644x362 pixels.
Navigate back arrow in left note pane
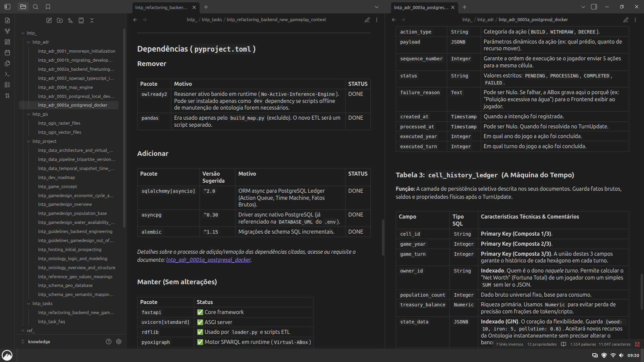click(x=135, y=20)
